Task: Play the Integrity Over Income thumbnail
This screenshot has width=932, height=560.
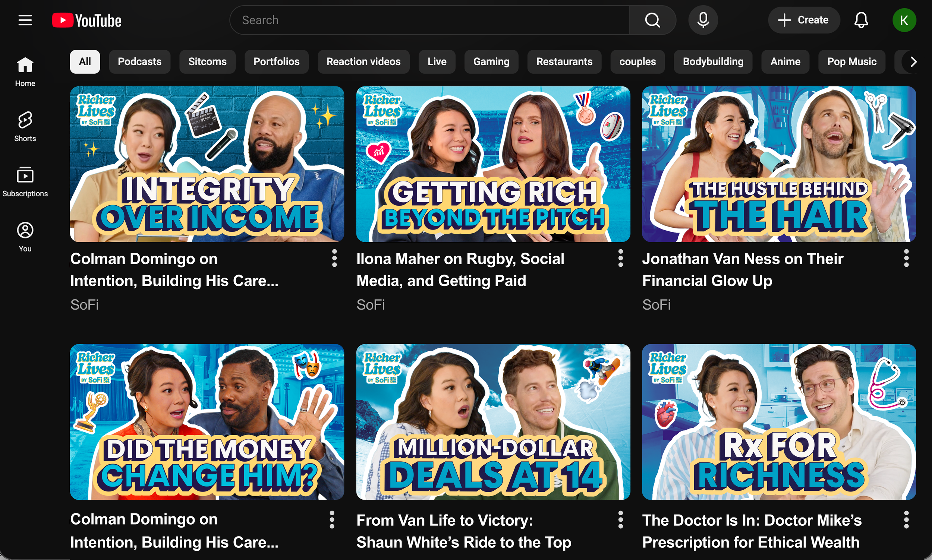Action: (x=207, y=164)
